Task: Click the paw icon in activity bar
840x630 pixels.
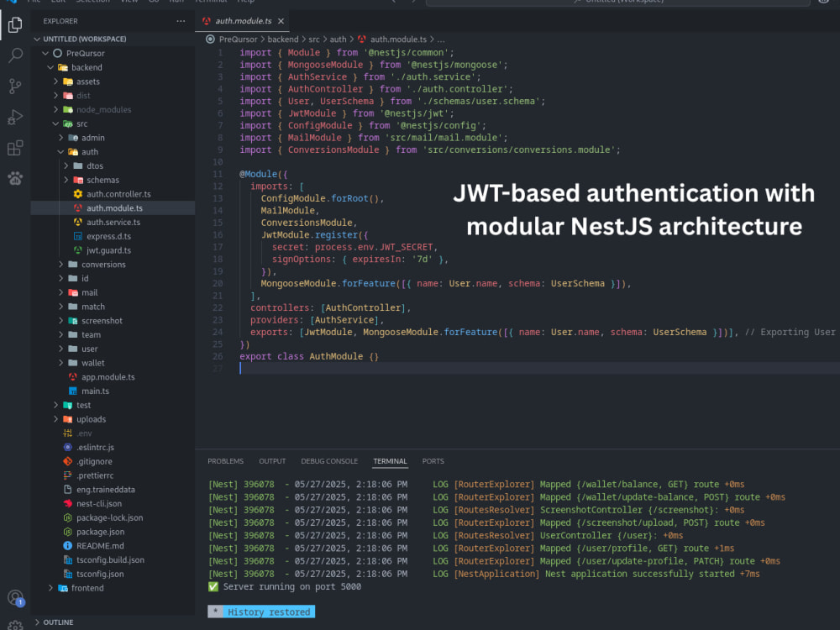Action: coord(15,178)
